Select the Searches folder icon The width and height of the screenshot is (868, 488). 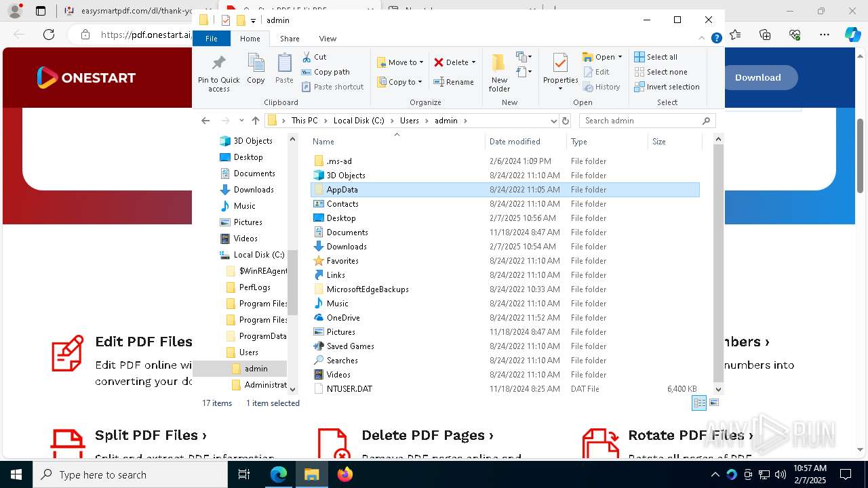pyautogui.click(x=319, y=361)
